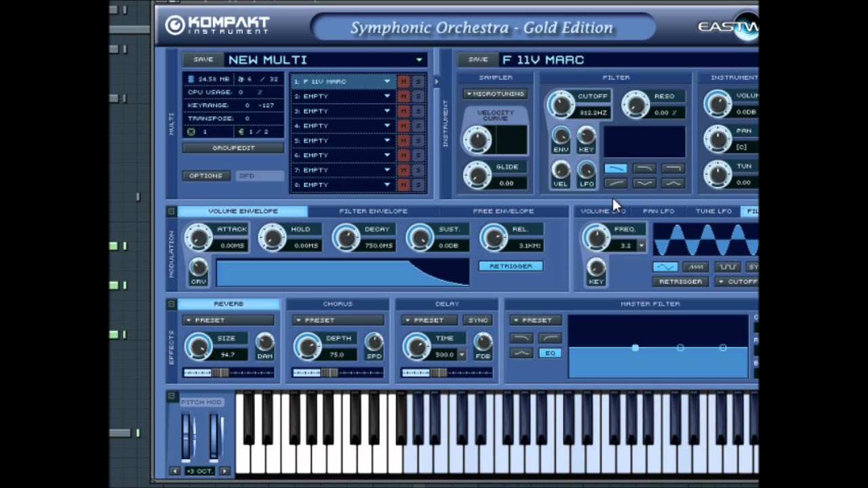Click the envelope Sustain knob
The image size is (868, 488).
420,237
